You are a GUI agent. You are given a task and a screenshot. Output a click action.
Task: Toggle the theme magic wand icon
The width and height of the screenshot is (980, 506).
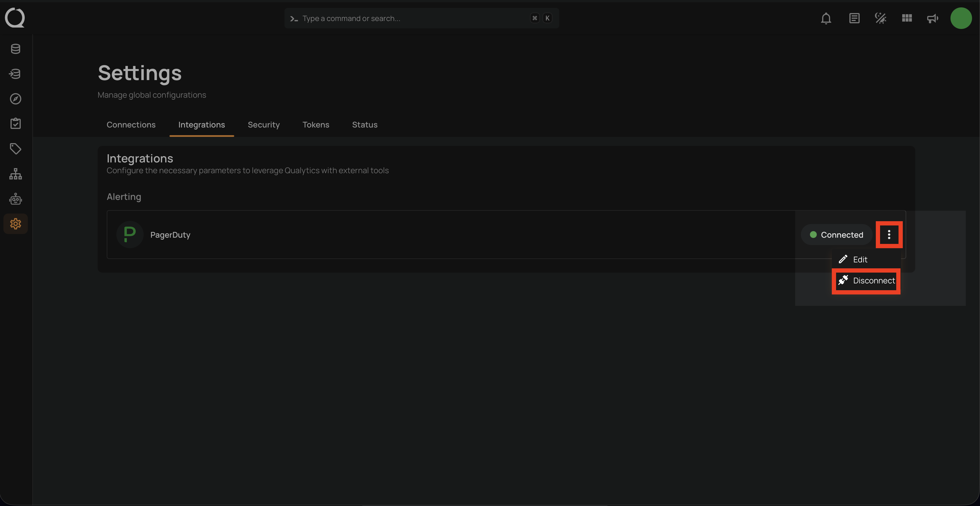[880, 18]
